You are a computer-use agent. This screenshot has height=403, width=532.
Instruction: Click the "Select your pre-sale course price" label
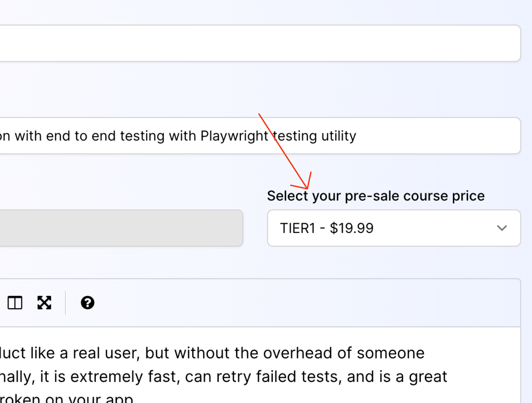pos(376,196)
